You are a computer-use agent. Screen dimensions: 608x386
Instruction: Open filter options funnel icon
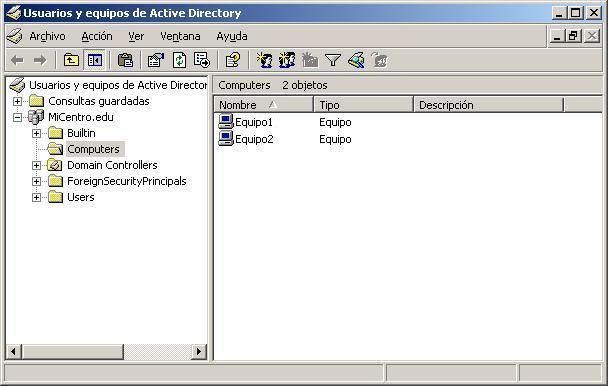(x=333, y=60)
